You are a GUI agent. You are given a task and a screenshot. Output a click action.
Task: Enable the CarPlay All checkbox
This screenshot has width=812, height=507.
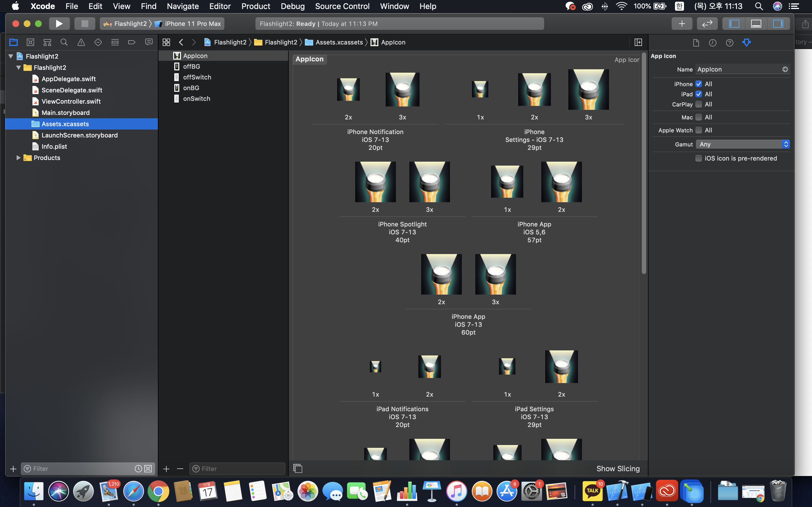[699, 104]
